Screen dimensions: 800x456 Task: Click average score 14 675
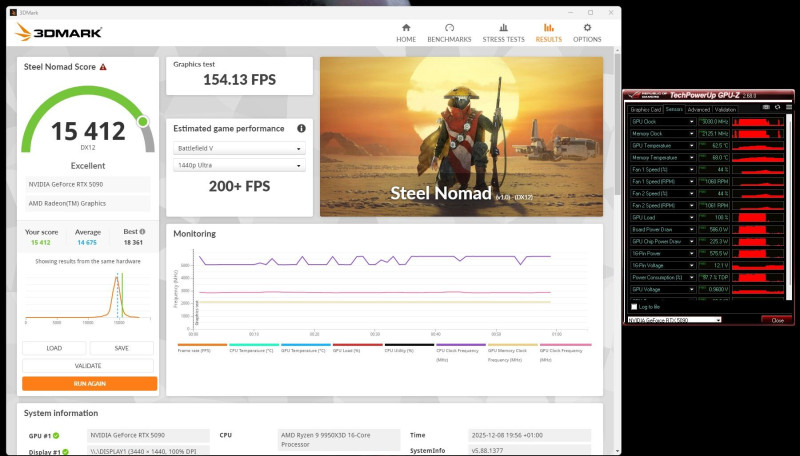pyautogui.click(x=87, y=243)
